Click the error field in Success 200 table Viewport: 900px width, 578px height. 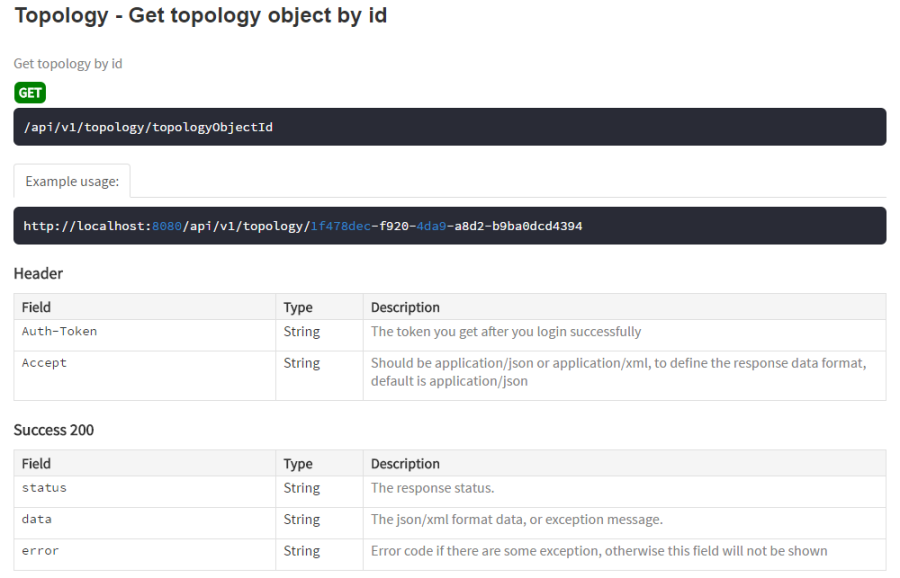[40, 550]
